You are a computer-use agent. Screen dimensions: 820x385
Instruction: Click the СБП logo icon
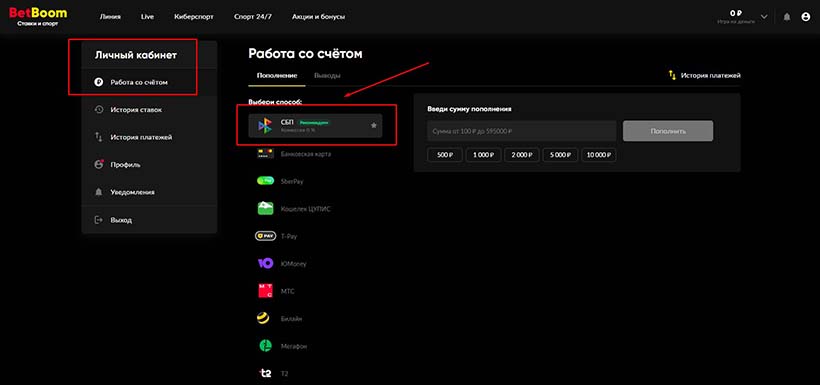point(265,126)
